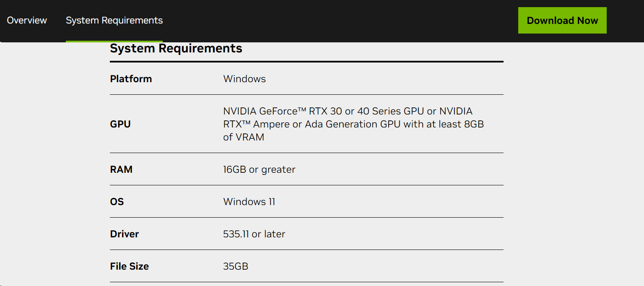Select the File Size row label
The image size is (644, 286).
pyautogui.click(x=130, y=266)
